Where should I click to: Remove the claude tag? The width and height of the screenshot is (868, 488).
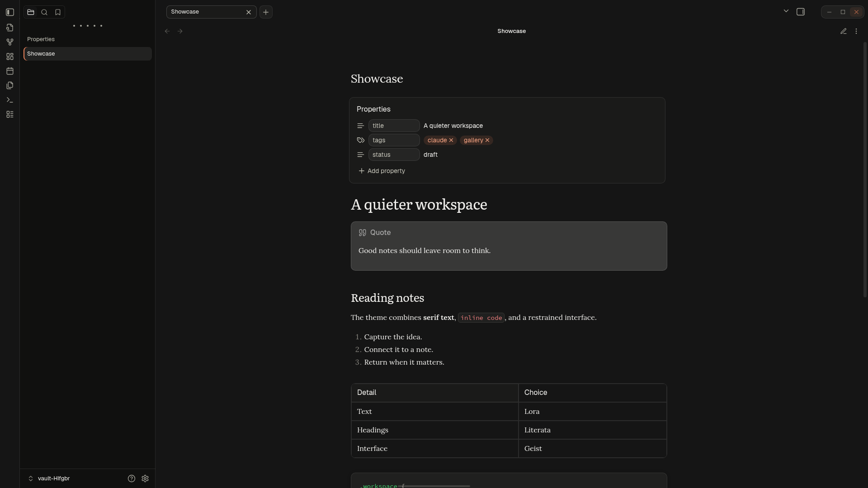pos(451,140)
